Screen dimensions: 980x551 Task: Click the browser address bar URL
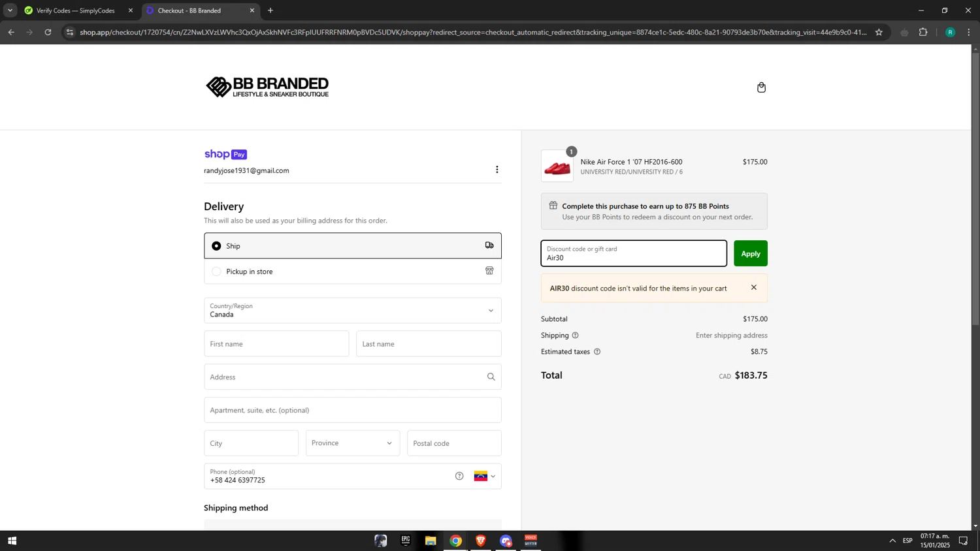tap(473, 32)
